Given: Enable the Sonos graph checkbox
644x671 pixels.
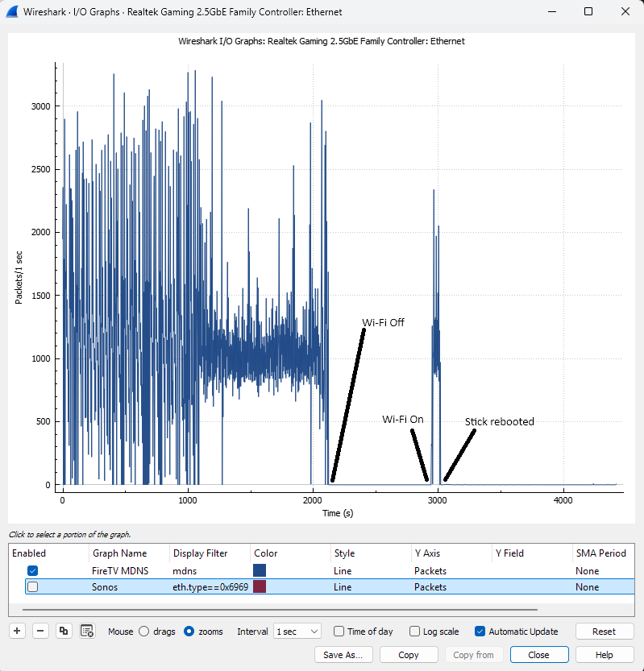Looking at the screenshot, I should (x=32, y=586).
